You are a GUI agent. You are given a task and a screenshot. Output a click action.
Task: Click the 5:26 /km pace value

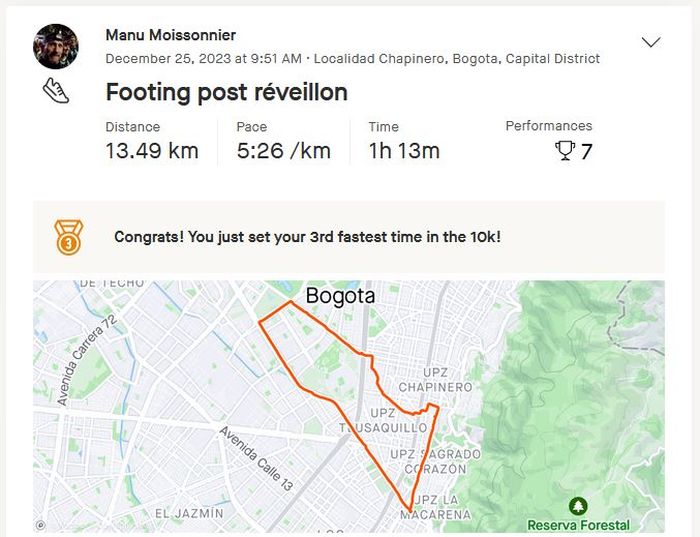click(283, 152)
